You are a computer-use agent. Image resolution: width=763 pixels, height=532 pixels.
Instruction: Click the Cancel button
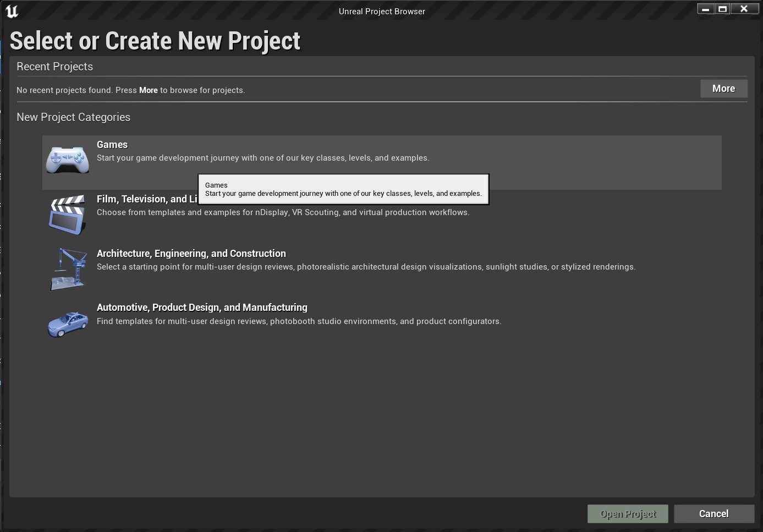713,513
